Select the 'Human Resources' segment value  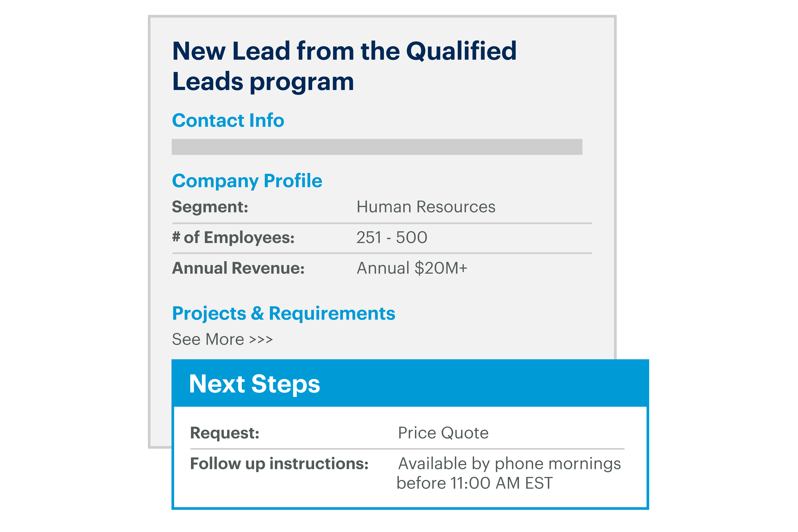426,207
